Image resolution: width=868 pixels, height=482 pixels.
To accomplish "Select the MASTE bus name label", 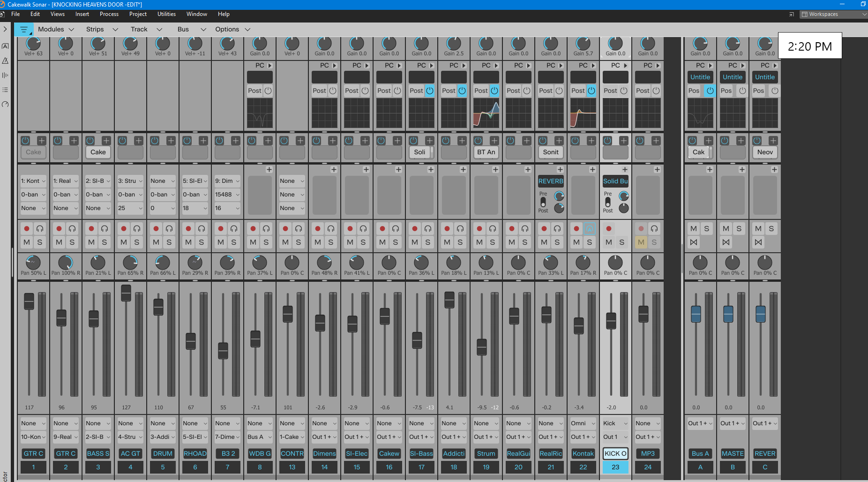I will [733, 453].
